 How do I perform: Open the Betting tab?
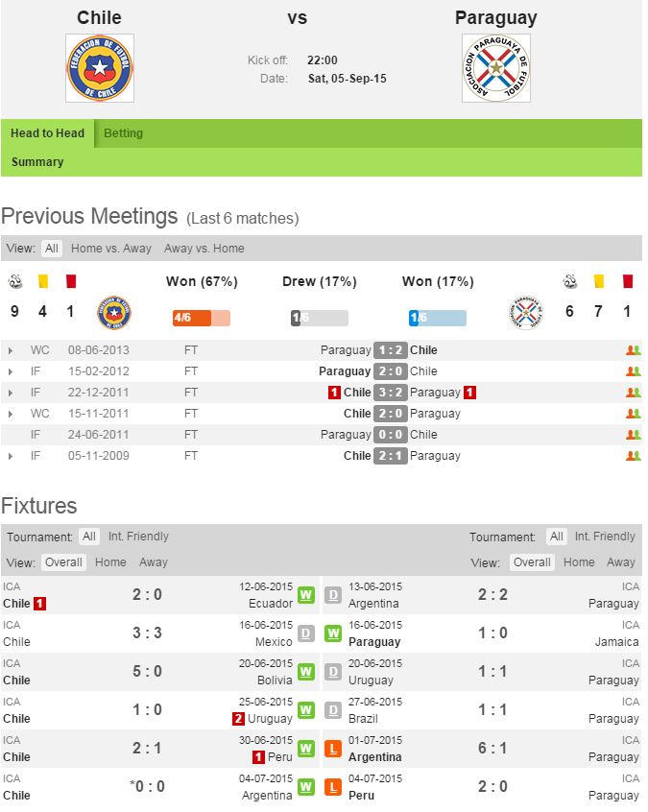click(123, 133)
